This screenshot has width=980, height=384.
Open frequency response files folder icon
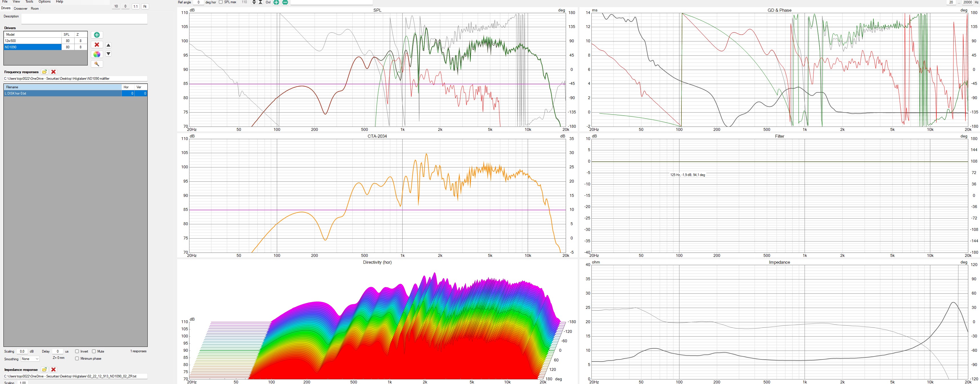coord(45,72)
